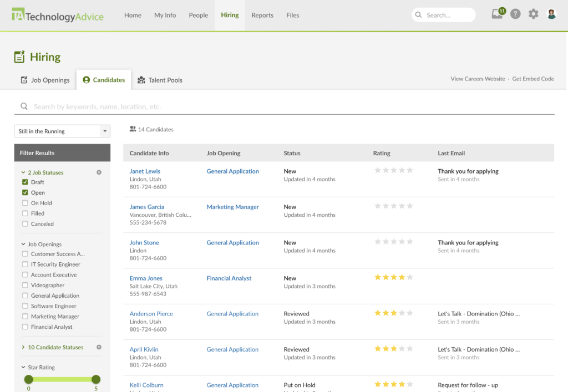Click the top bar Search field
The height and width of the screenshot is (392, 568).
443,15
